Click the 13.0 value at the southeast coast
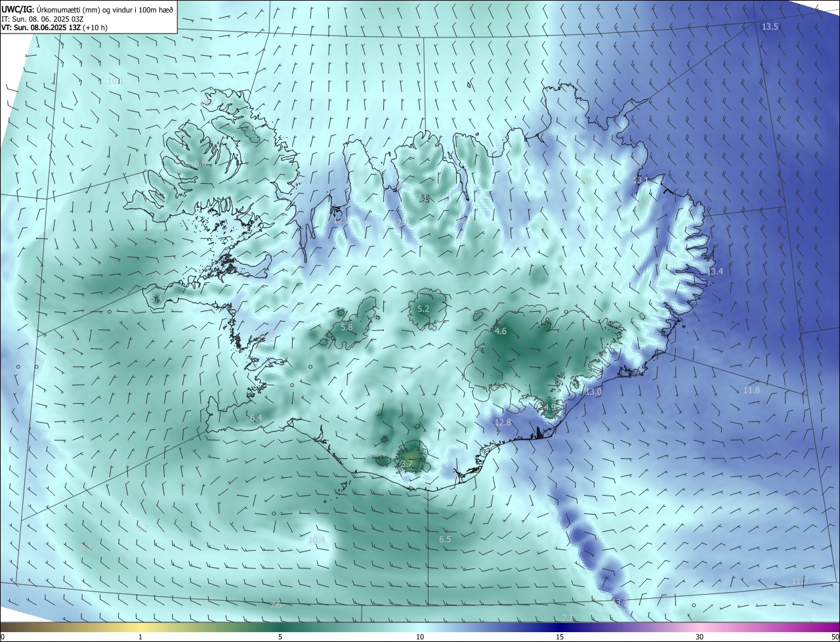 pyautogui.click(x=594, y=392)
